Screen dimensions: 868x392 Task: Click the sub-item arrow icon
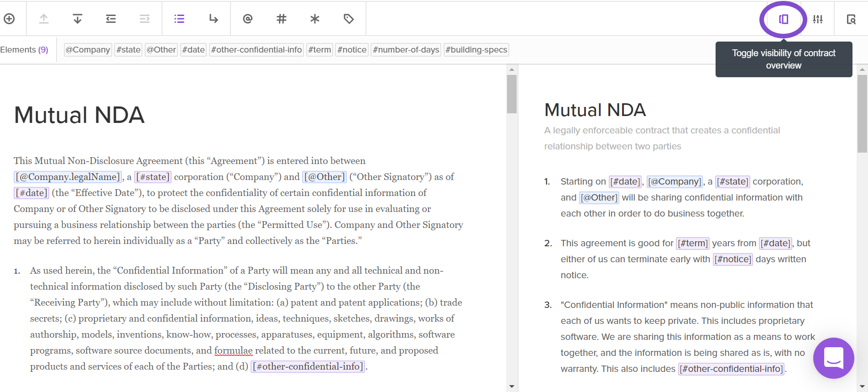[213, 19]
